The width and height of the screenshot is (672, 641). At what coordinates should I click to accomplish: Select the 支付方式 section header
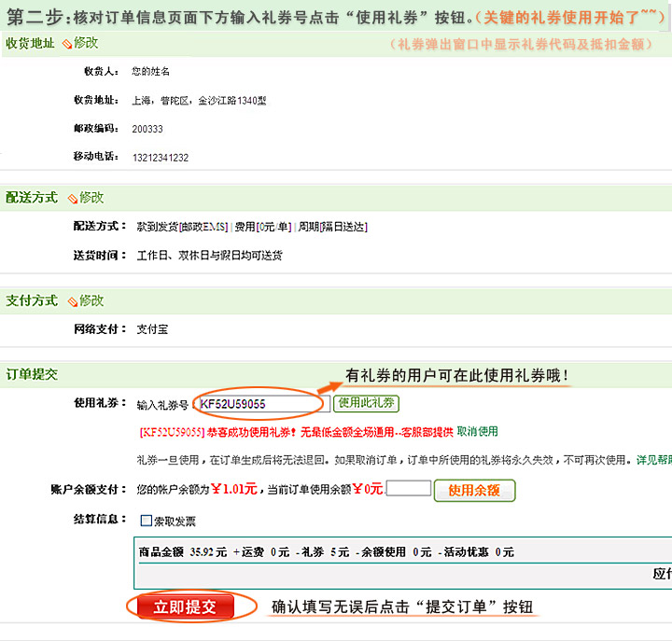pos(32,300)
